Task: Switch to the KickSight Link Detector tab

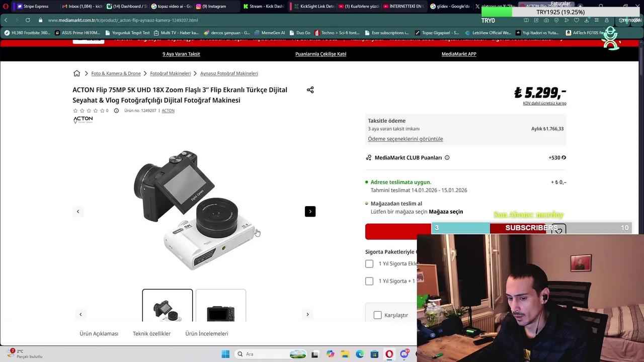Action: pyautogui.click(x=313, y=6)
